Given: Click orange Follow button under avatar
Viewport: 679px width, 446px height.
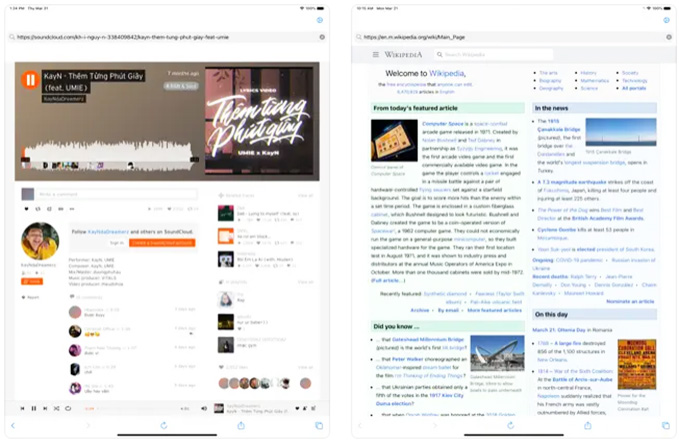Looking at the screenshot, I should pyautogui.click(x=32, y=281).
